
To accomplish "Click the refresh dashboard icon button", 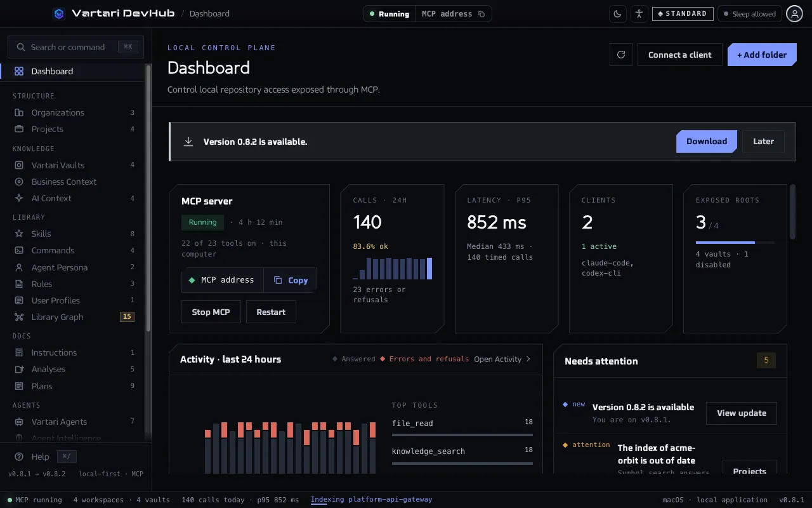I will click(x=621, y=55).
